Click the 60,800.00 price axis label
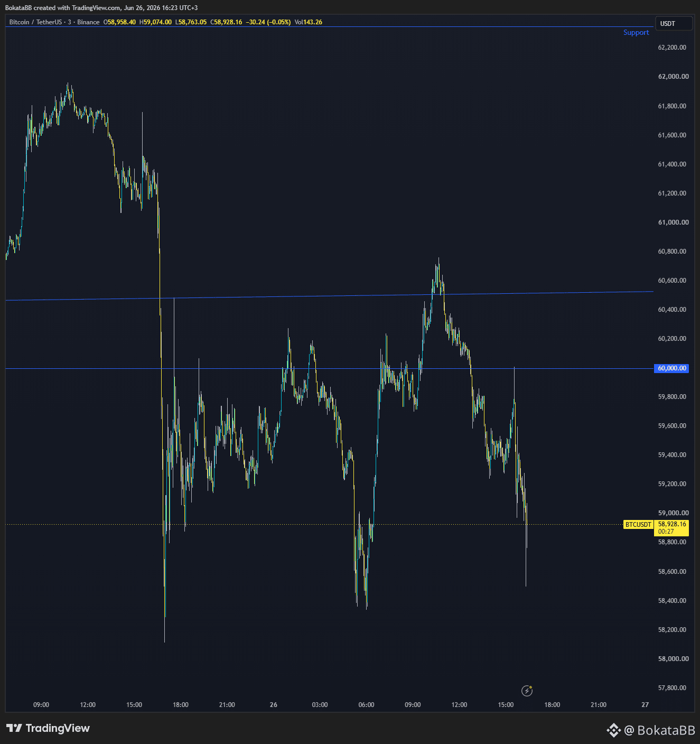The image size is (700, 744). pyautogui.click(x=672, y=252)
